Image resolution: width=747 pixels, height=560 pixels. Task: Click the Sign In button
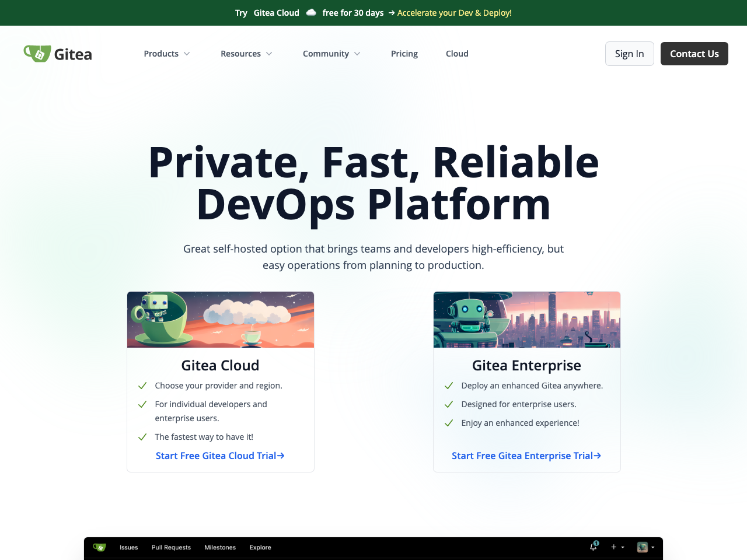[x=629, y=53]
